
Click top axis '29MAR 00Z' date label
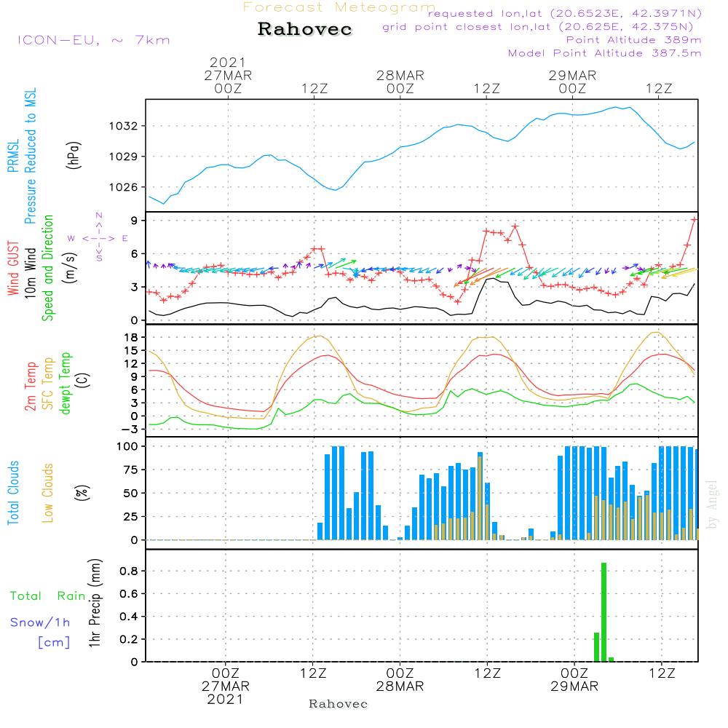point(572,82)
